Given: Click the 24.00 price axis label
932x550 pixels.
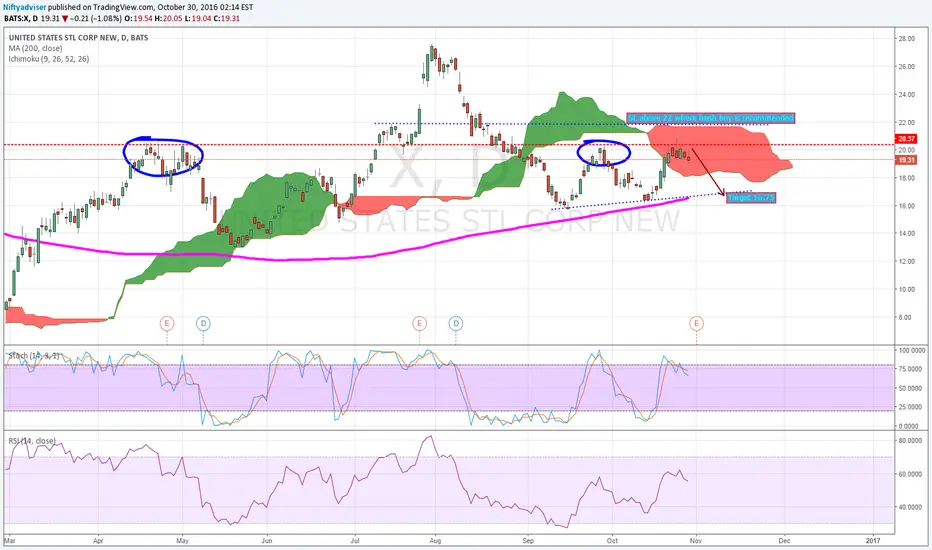Looking at the screenshot, I should pyautogui.click(x=906, y=95).
